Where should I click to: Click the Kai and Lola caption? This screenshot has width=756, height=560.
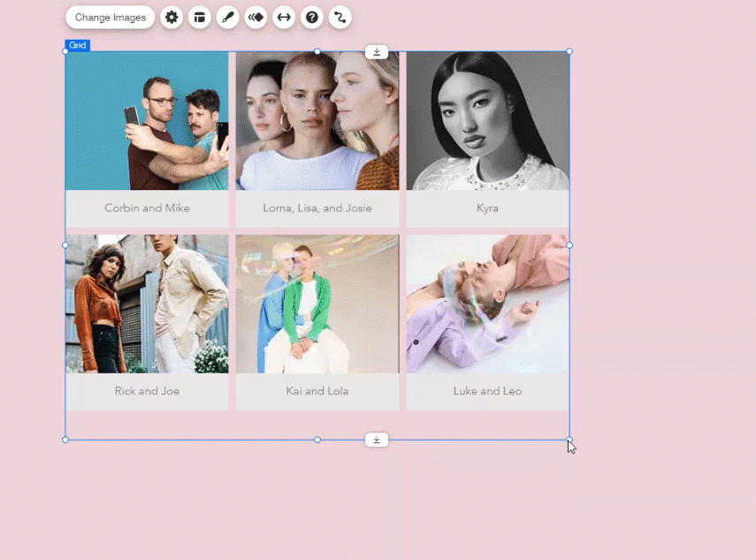point(317,391)
